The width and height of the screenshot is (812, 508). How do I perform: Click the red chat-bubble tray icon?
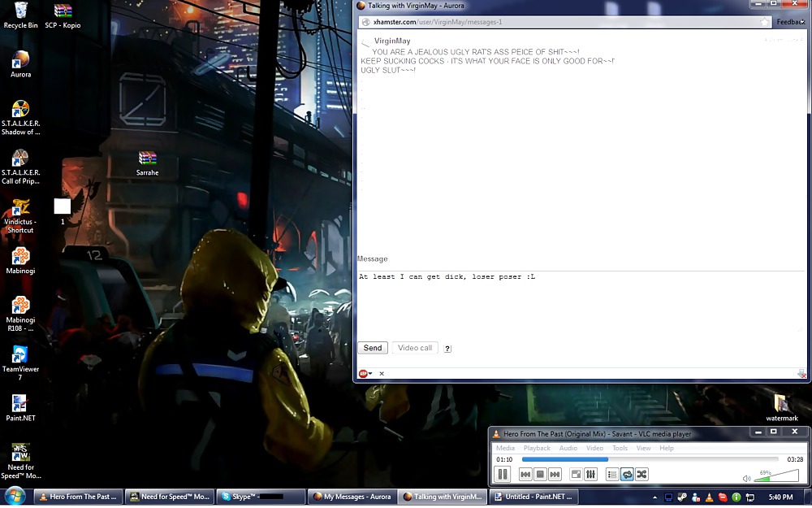pyautogui.click(x=723, y=497)
